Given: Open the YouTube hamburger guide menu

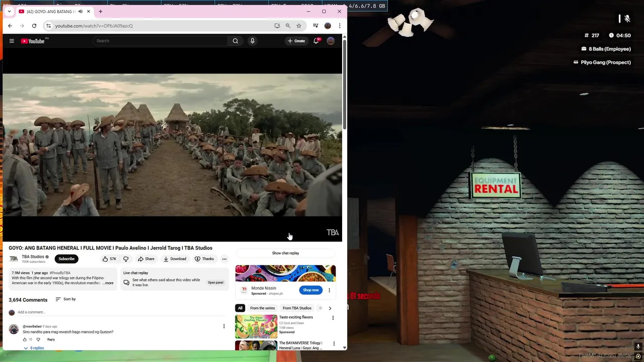Looking at the screenshot, I should (12, 41).
